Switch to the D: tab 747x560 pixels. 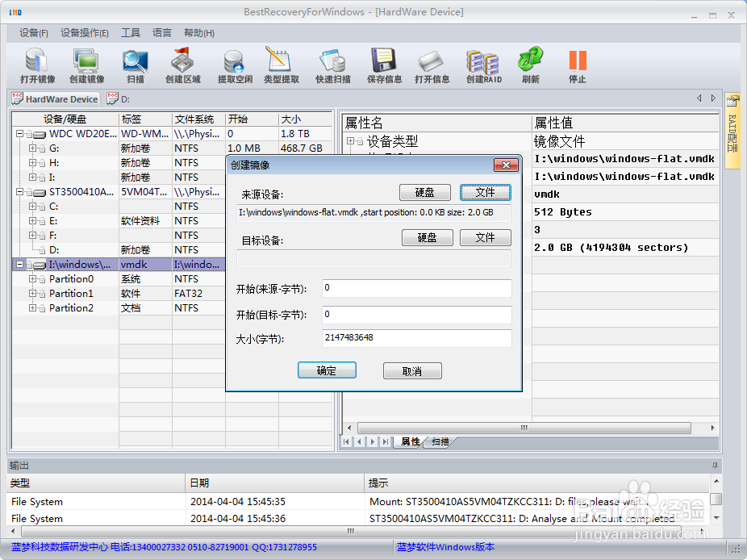(119, 99)
